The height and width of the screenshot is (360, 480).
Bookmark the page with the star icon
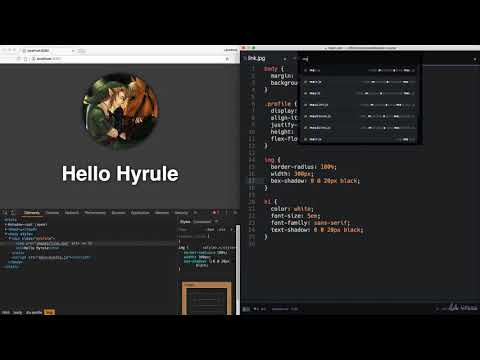227,59
